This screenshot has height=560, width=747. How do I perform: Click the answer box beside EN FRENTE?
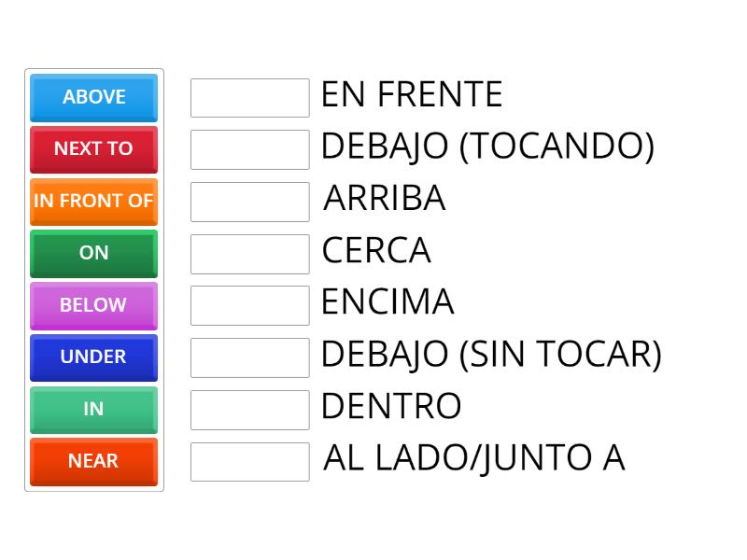[249, 97]
